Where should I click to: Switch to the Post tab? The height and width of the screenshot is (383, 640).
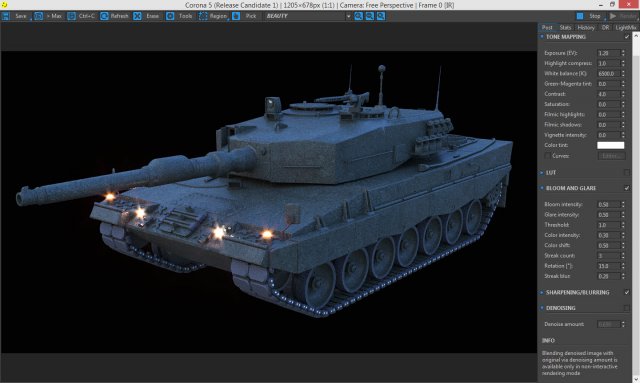tap(547, 27)
